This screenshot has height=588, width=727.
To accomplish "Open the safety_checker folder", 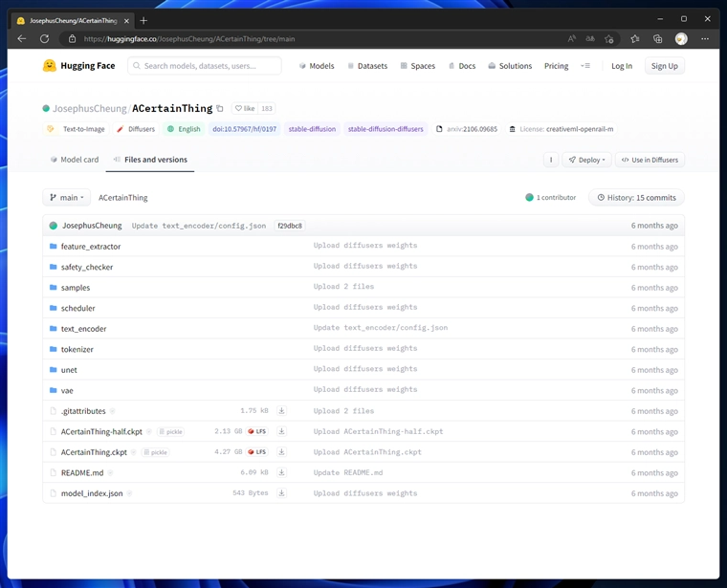I will point(87,267).
